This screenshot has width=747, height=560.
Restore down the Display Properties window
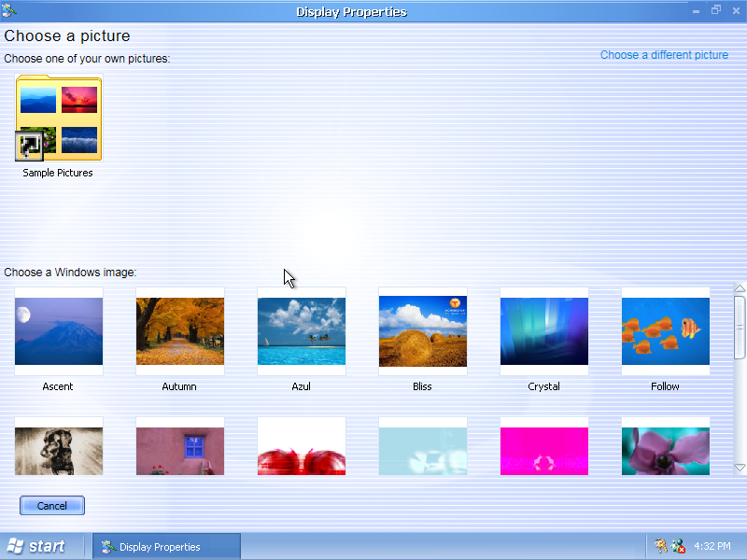point(716,10)
